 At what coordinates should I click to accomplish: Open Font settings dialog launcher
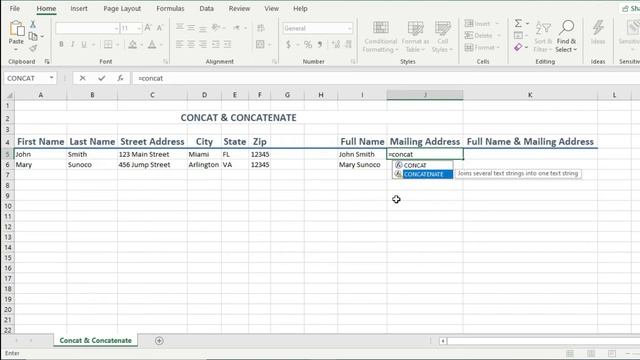click(165, 61)
